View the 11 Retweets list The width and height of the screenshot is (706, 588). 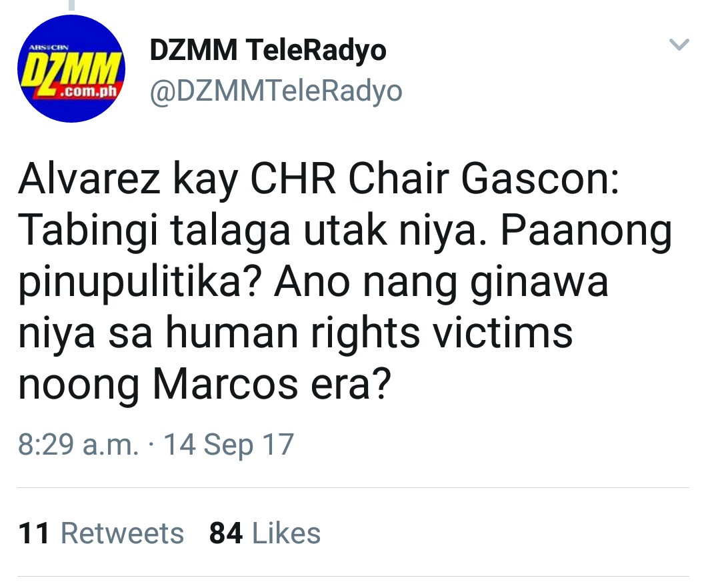[x=101, y=533]
